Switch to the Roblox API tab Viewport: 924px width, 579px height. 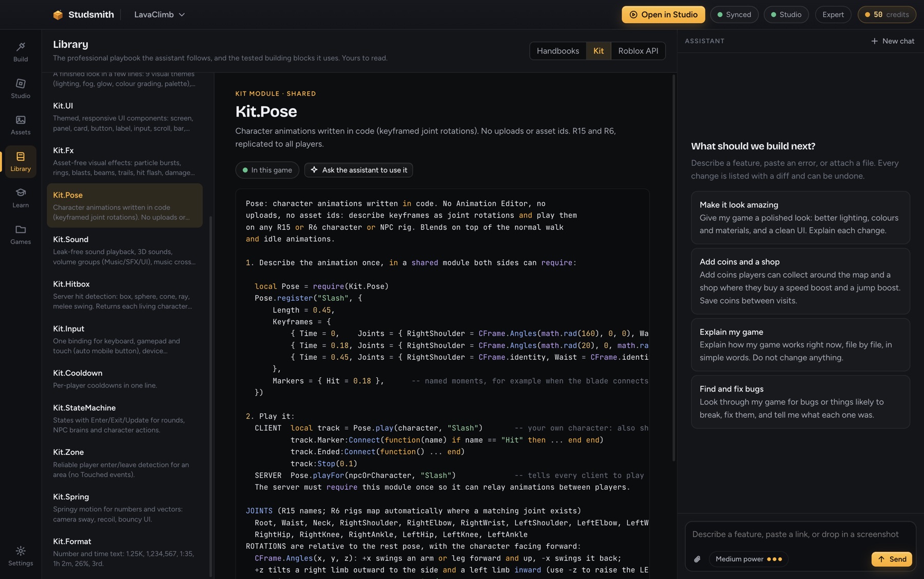click(638, 51)
